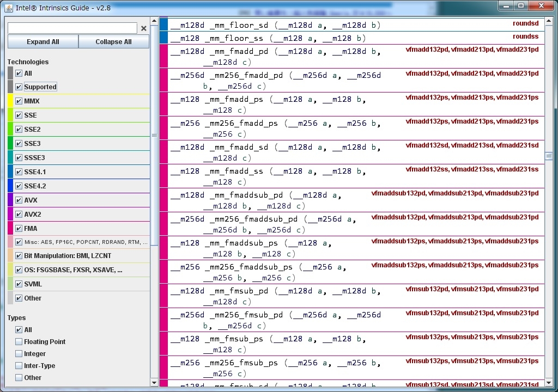This screenshot has height=392, width=558.
Task: Toggle the SSE4.1 checkbox
Action: pos(19,172)
